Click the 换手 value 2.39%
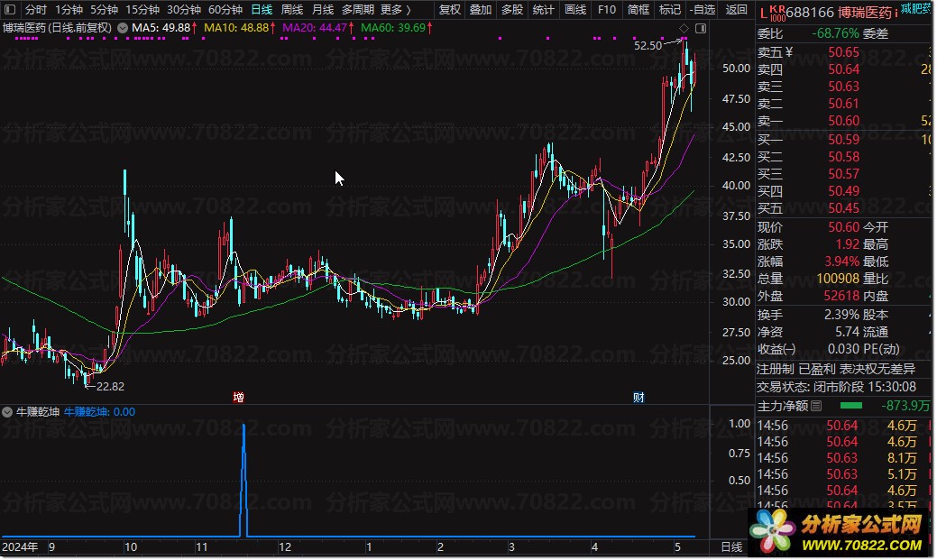 (x=841, y=315)
